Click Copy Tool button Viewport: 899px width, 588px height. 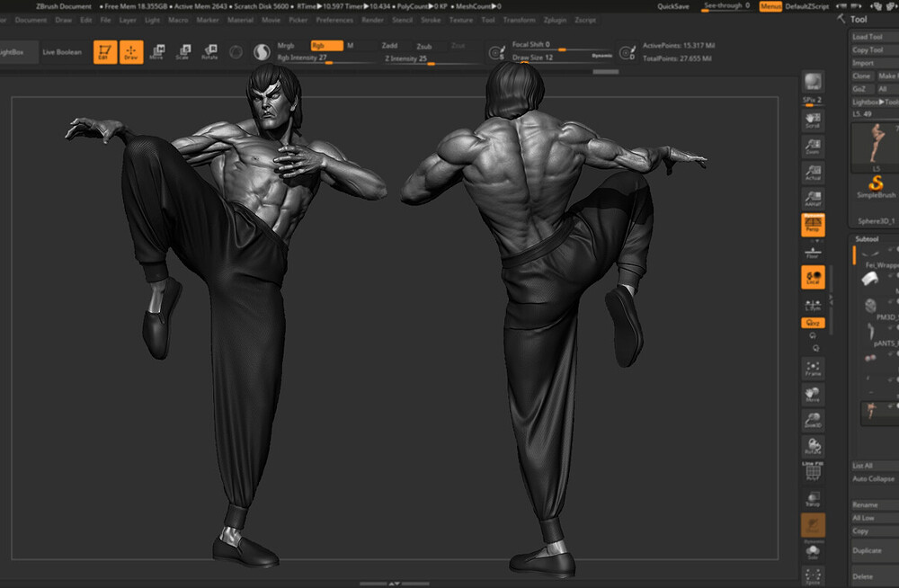pyautogui.click(x=874, y=50)
